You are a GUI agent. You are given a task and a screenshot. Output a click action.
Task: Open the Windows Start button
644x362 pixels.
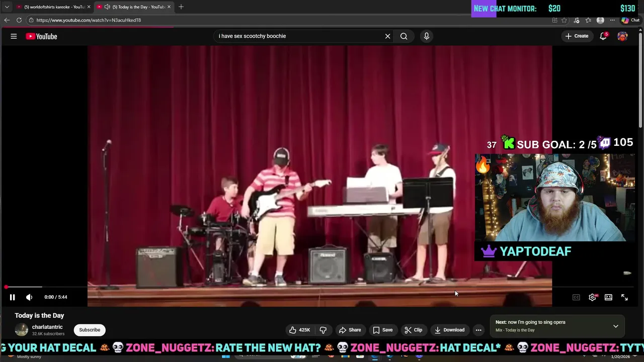click(226, 356)
